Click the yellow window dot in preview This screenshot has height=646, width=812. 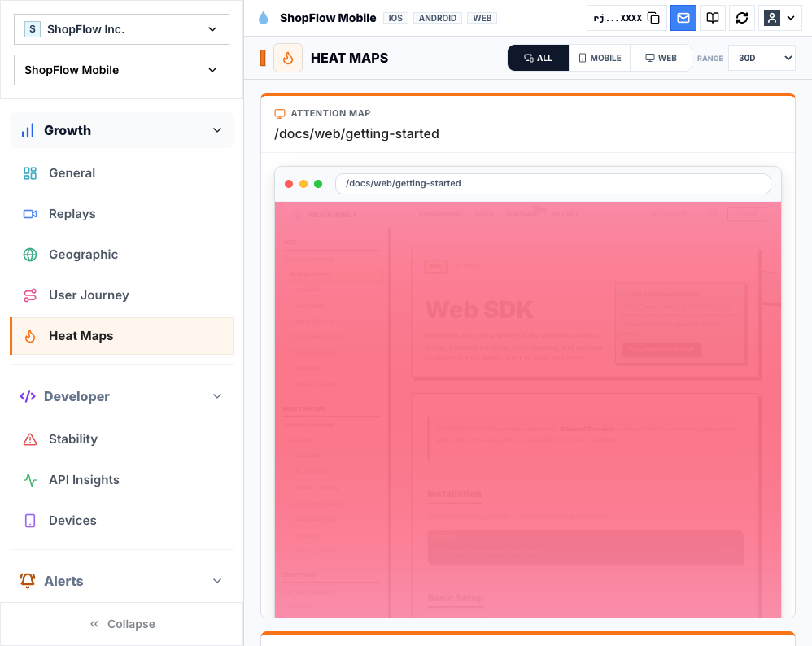tap(303, 184)
